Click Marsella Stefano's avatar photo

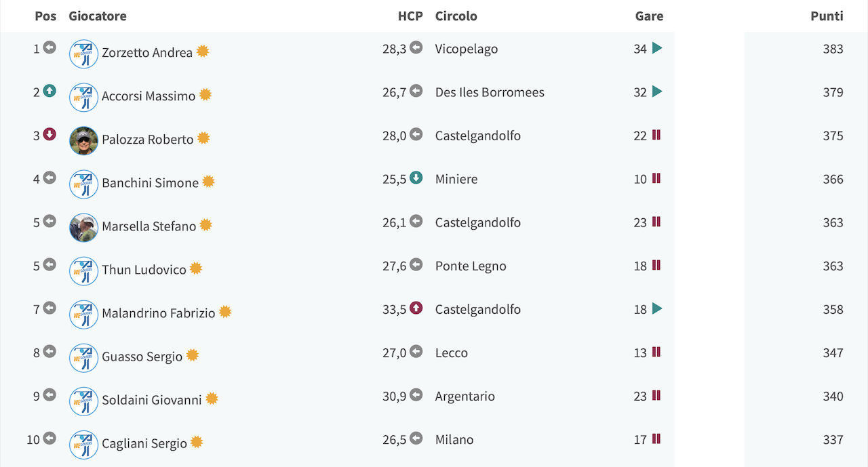click(83, 228)
